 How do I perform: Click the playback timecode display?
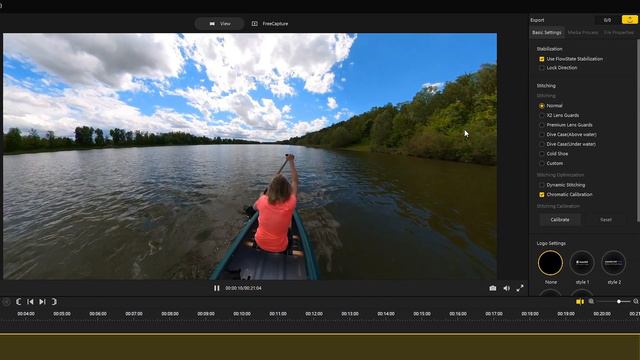[x=243, y=288]
